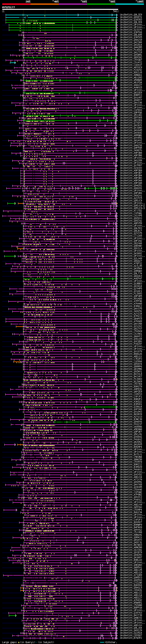This screenshot has height=644, width=146.
Task: Select hit label UniRef100_Q41719
Action: pos(131,53)
